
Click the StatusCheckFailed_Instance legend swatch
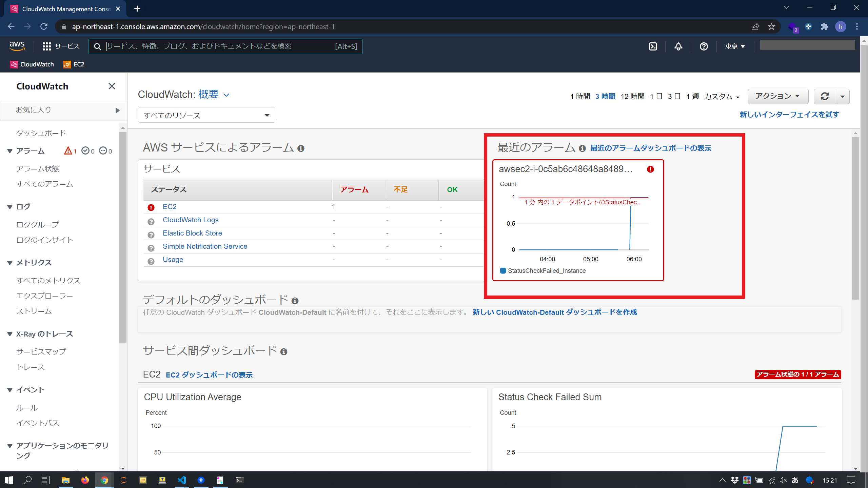coord(503,271)
